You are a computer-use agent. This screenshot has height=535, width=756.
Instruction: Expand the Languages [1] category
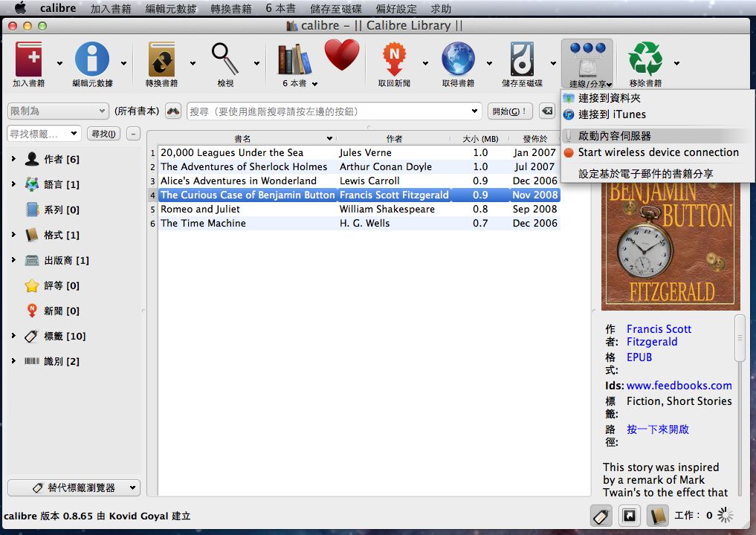[x=13, y=184]
